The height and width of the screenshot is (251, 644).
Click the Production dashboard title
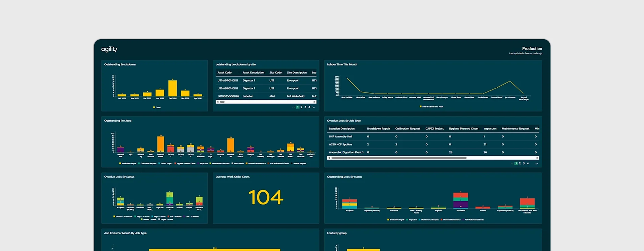pos(532,49)
